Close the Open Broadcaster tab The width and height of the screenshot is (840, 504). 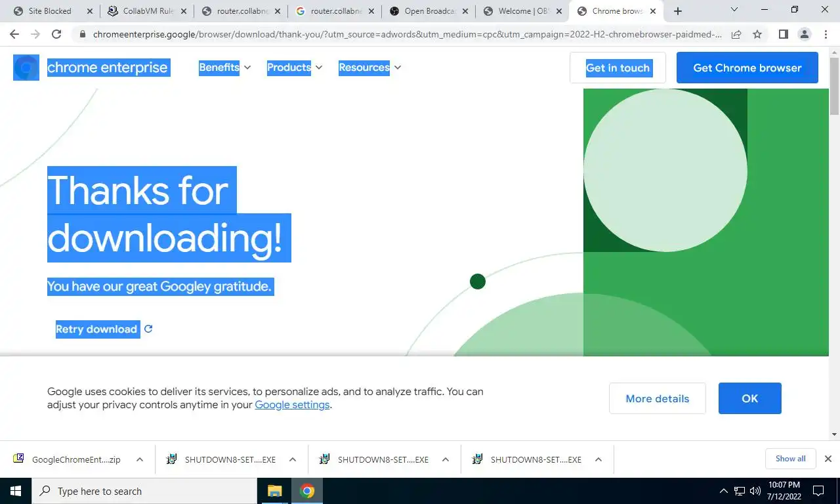465,11
